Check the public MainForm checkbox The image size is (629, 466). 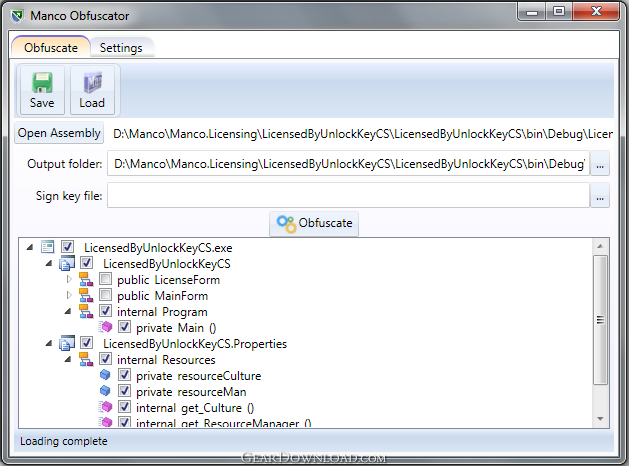coord(106,295)
